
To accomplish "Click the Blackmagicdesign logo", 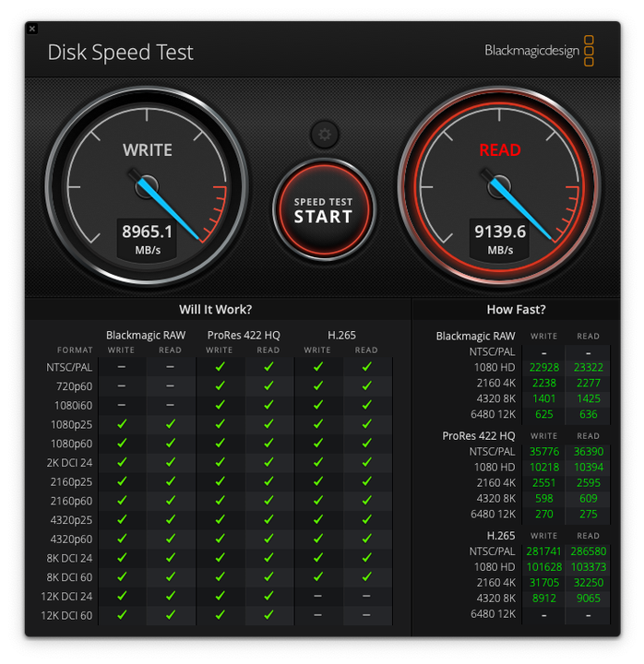I will click(x=539, y=51).
